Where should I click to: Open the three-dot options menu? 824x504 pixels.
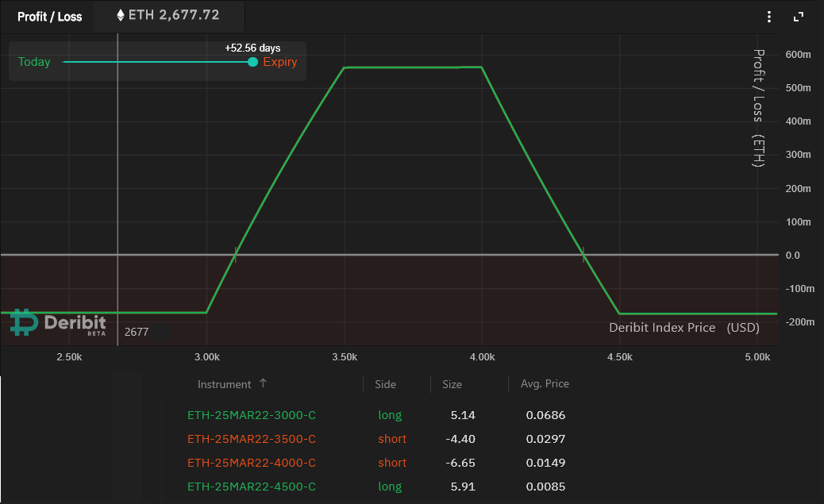point(768,16)
